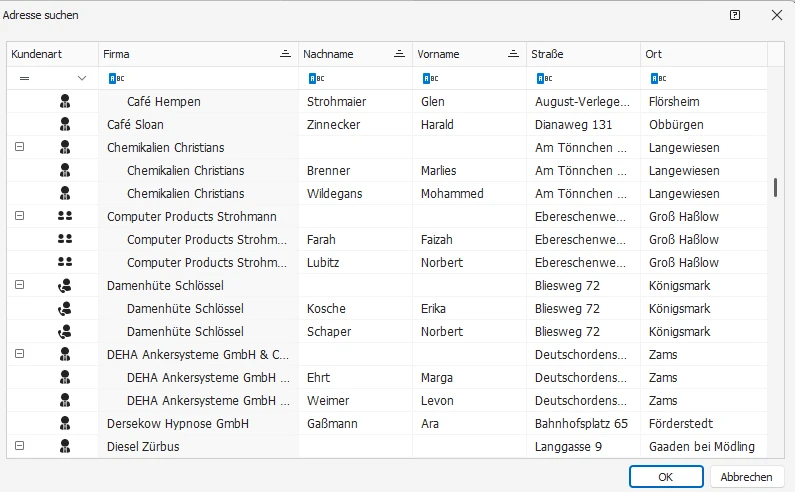Click the Kundenart icon in Wildegans' row

point(65,193)
